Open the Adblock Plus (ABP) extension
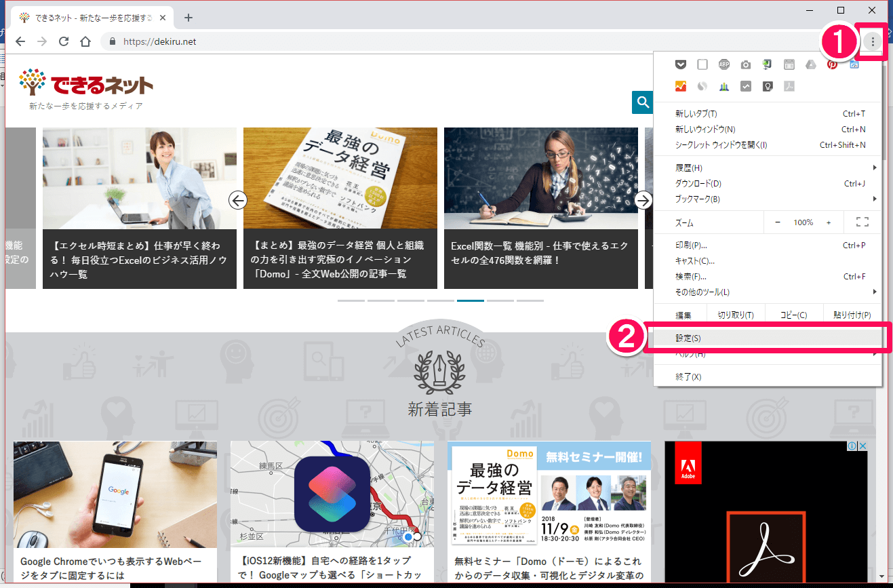 724,64
